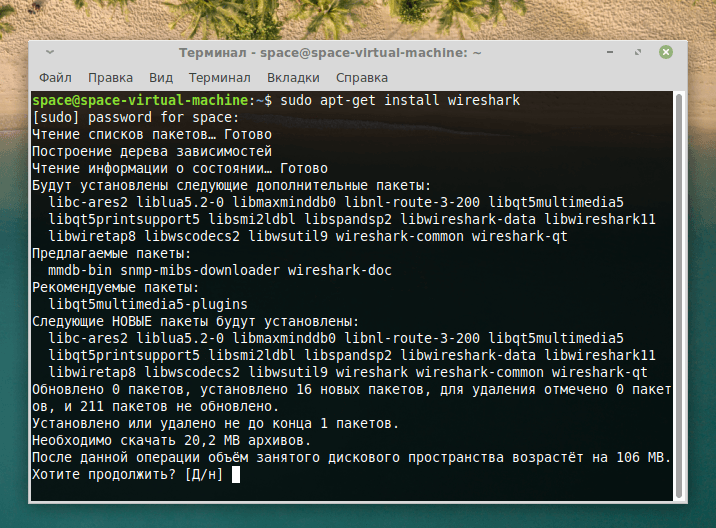This screenshot has width=716, height=528.
Task: Click the '[sudo] password for space:' line
Action: coord(136,117)
